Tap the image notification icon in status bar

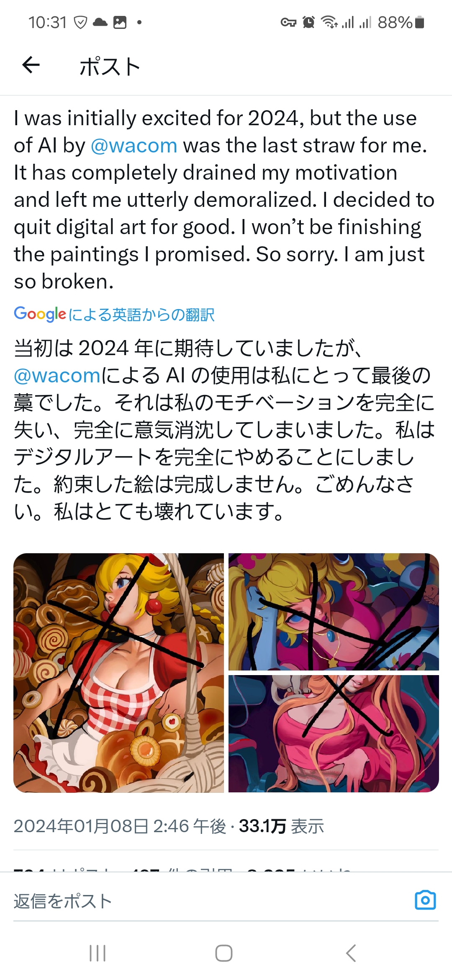coord(120,22)
